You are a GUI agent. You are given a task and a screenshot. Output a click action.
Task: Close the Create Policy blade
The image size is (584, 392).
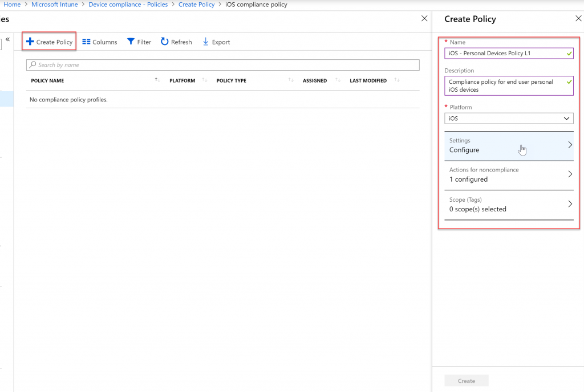tap(578, 19)
